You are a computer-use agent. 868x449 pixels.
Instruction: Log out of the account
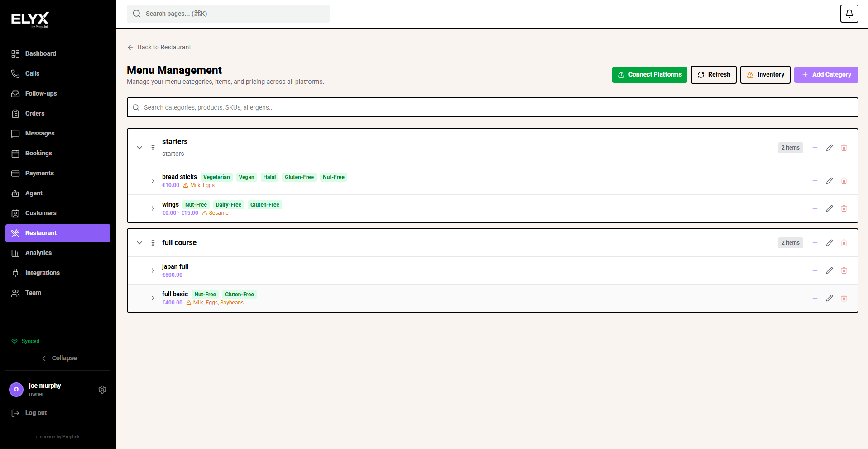[x=29, y=413]
